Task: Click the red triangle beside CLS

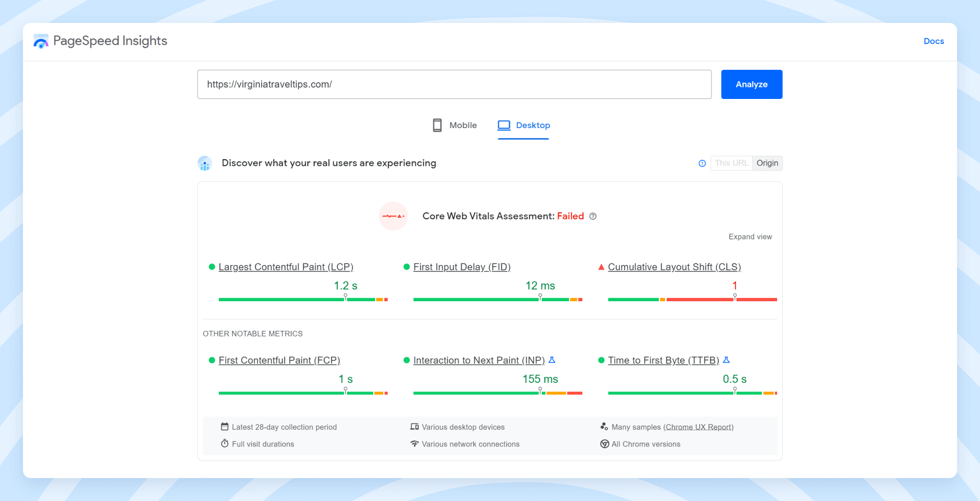Action: (x=601, y=267)
